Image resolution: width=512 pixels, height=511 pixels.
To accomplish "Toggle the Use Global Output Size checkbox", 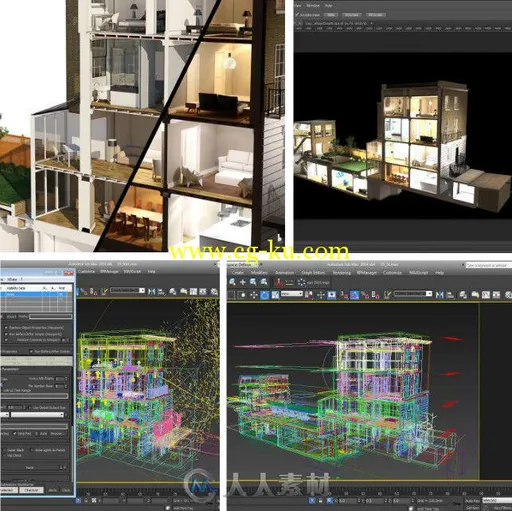I will coord(30,408).
